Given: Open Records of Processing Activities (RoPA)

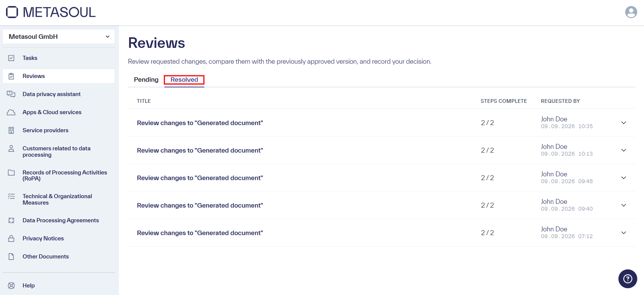Looking at the screenshot, I should tap(59, 176).
